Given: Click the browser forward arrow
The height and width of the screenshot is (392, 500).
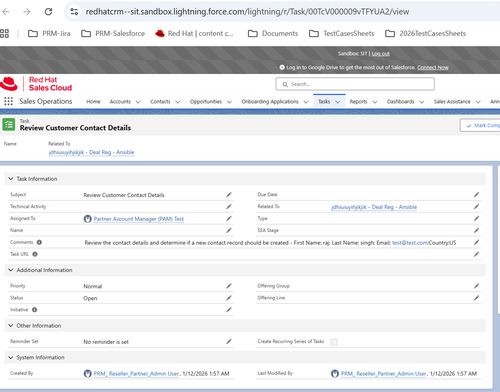Looking at the screenshot, I should point(27,12).
